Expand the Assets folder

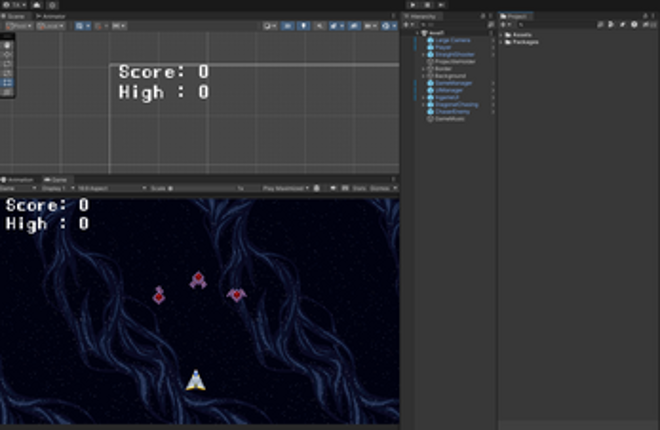coord(502,35)
